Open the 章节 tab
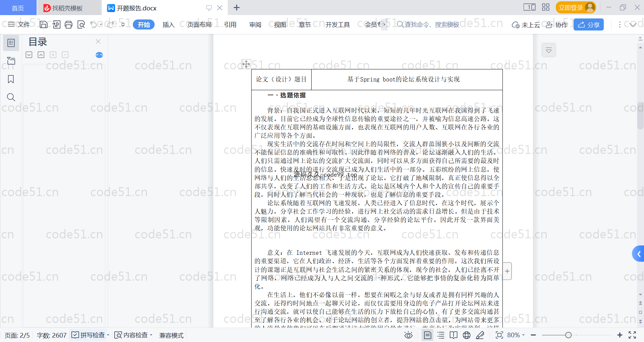The height and width of the screenshot is (342, 644). [x=305, y=24]
